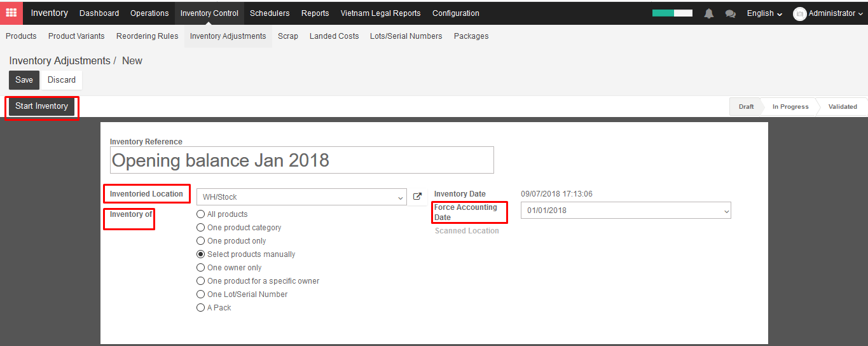Click the In Progress status stage
This screenshot has width=868, height=346.
790,107
